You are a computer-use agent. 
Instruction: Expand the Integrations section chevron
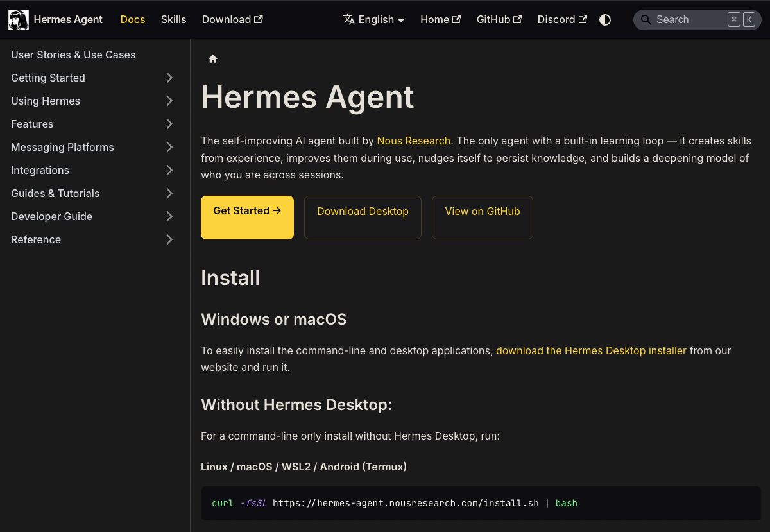pyautogui.click(x=169, y=170)
